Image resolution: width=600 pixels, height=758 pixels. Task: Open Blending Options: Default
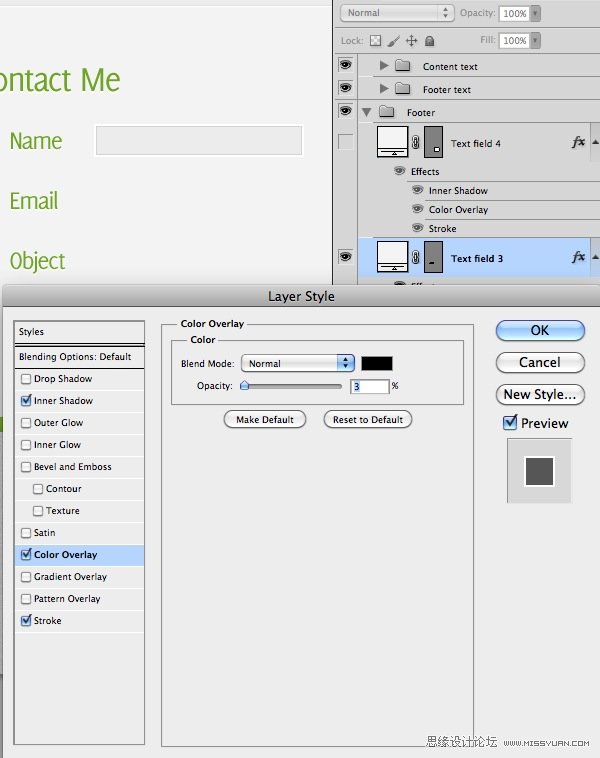(79, 357)
